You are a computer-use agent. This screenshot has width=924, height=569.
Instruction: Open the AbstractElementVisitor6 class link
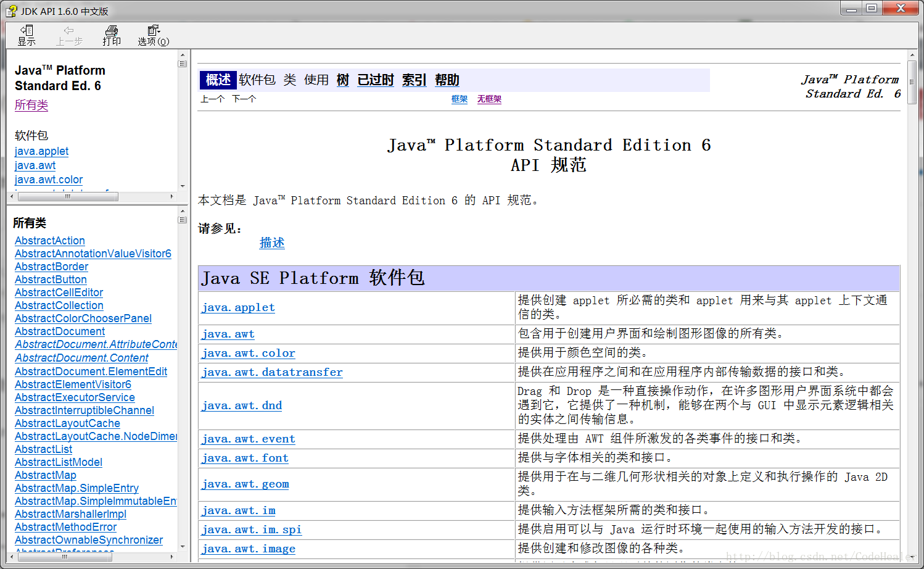pos(73,384)
